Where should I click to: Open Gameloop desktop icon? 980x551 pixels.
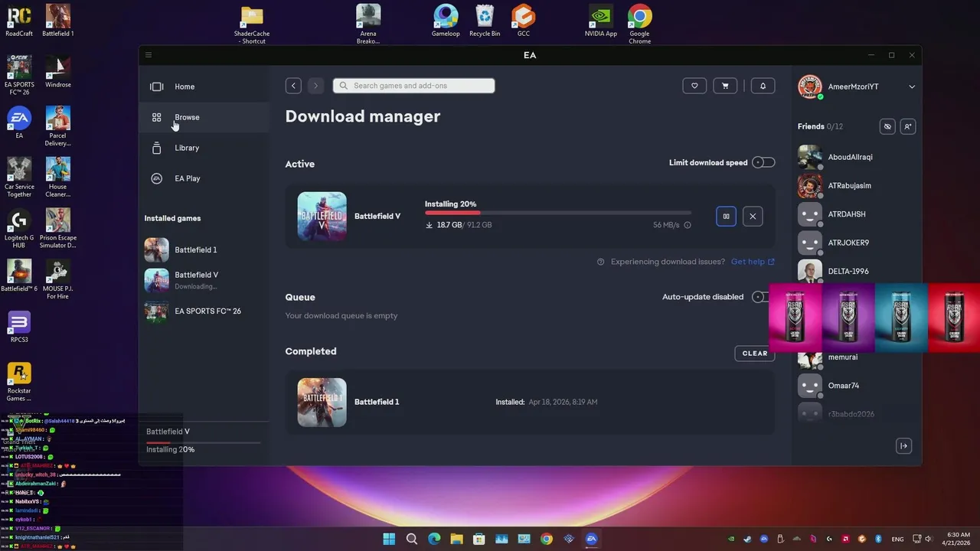(446, 21)
